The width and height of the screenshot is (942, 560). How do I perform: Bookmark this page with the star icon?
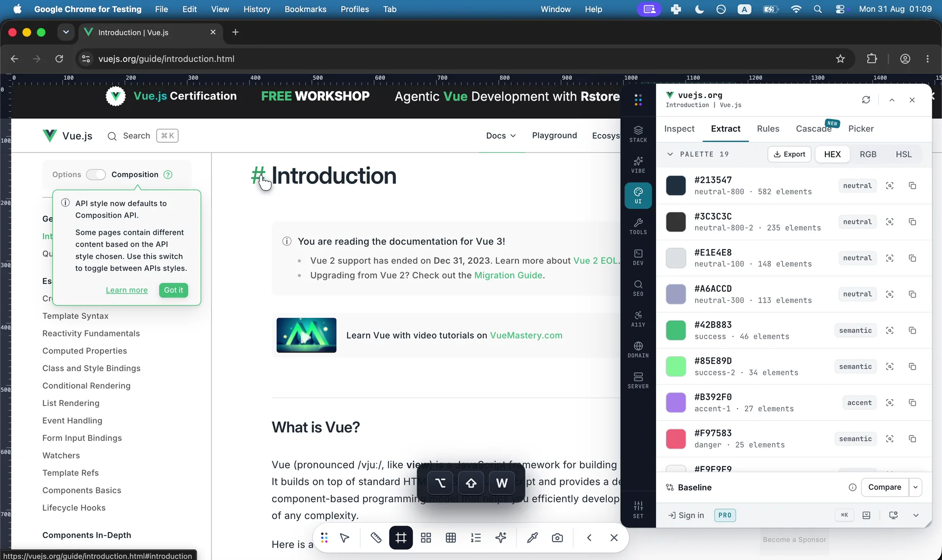click(840, 59)
